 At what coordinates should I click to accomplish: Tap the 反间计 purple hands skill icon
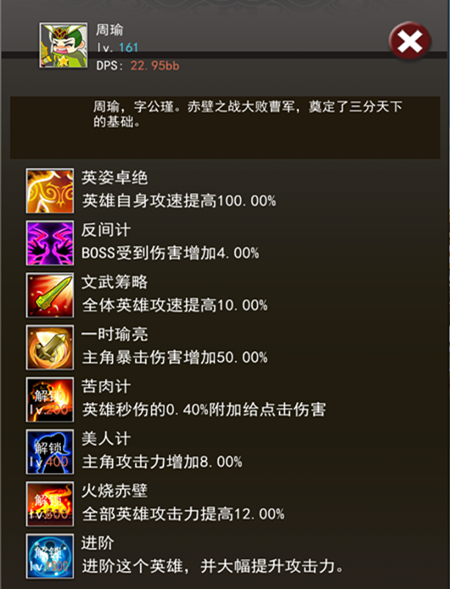click(x=50, y=243)
